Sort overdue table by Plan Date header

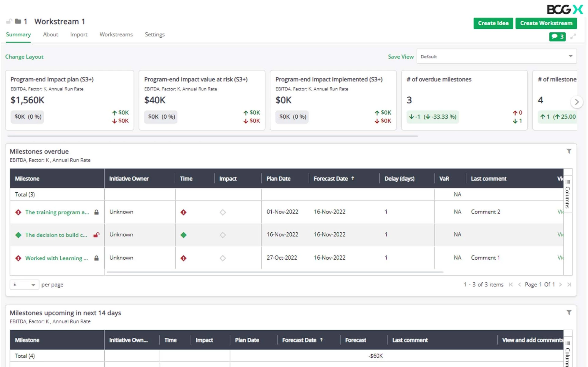278,179
